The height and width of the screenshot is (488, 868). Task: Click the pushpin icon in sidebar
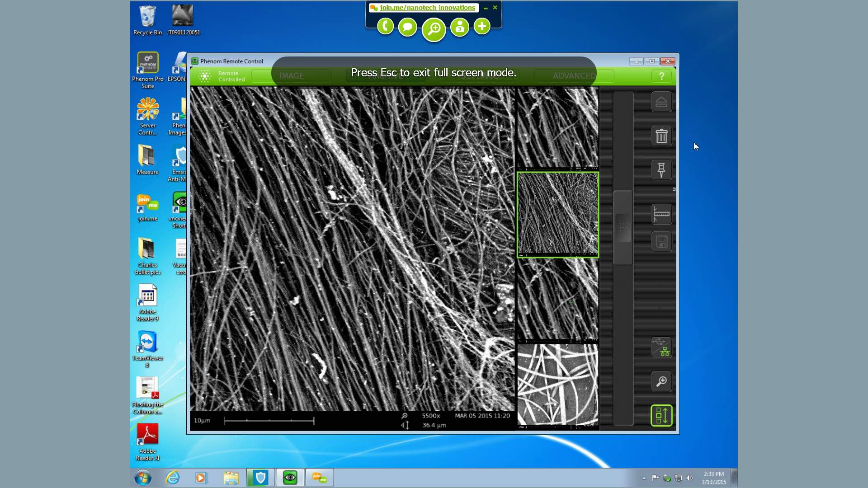(661, 170)
